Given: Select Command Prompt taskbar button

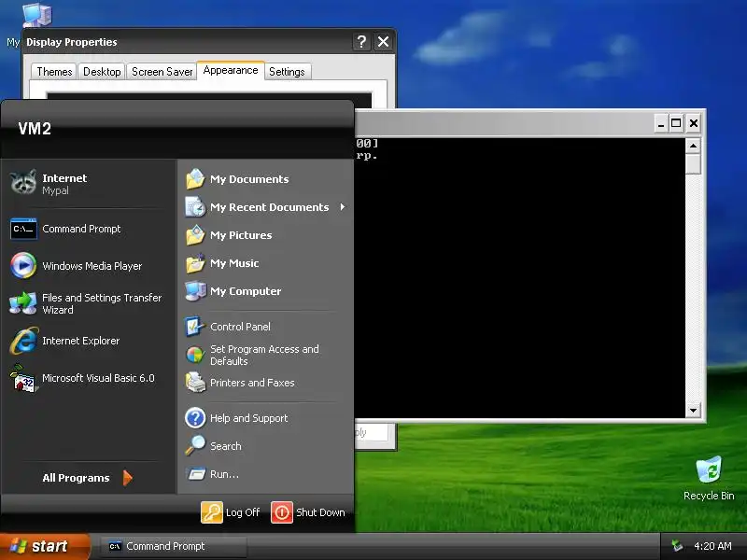Looking at the screenshot, I should [174, 546].
